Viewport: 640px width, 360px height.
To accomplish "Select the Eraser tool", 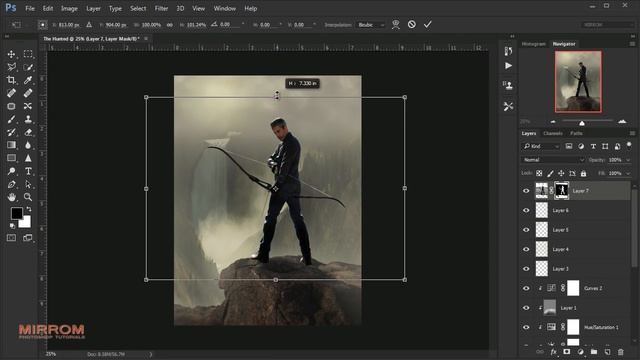I will [x=28, y=132].
